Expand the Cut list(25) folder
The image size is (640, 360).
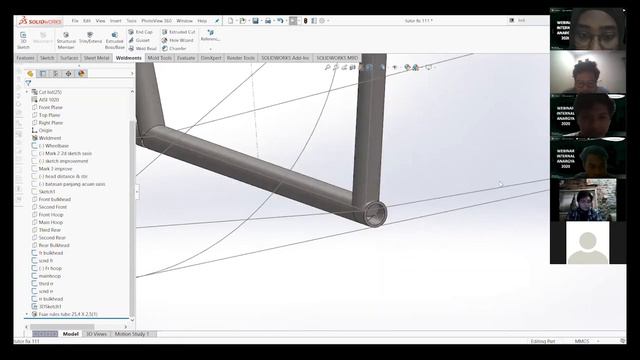27,92
